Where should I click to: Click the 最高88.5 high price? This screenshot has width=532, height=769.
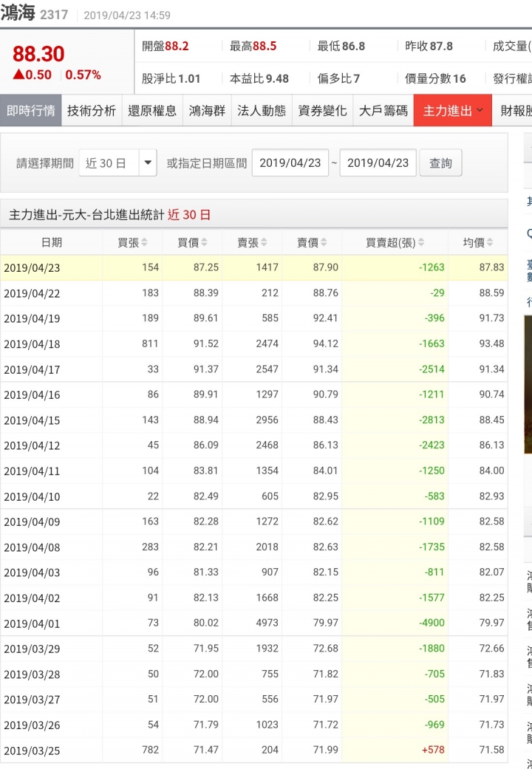(253, 46)
